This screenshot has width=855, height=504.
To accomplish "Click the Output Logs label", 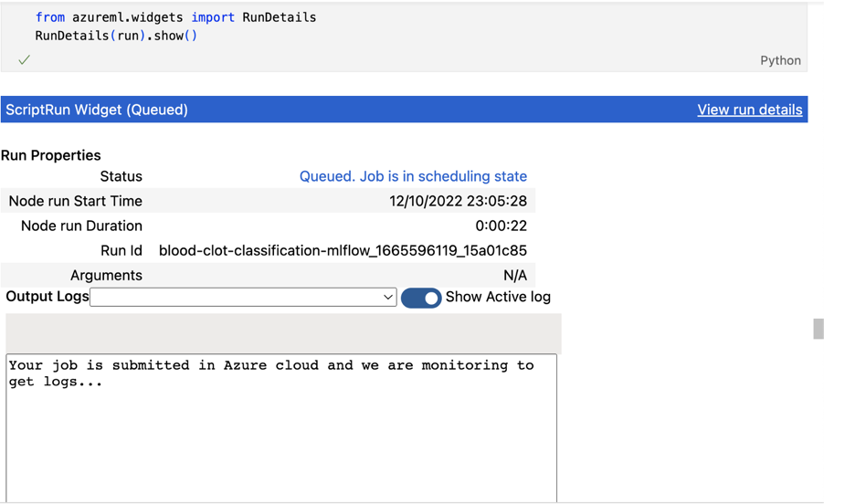I will point(47,297).
